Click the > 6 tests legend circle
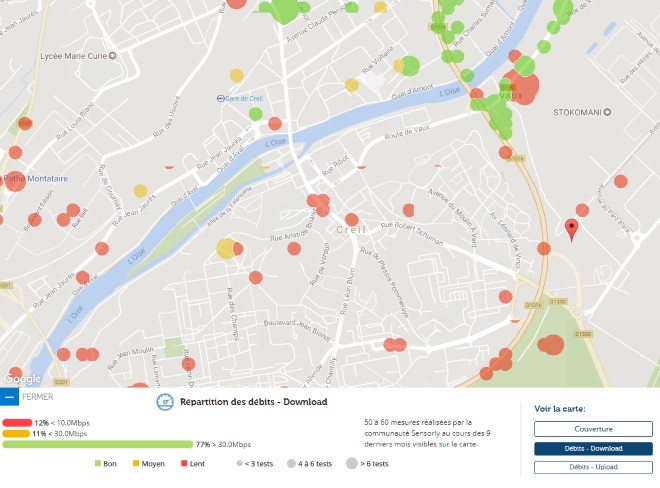660x488 pixels. point(352,464)
